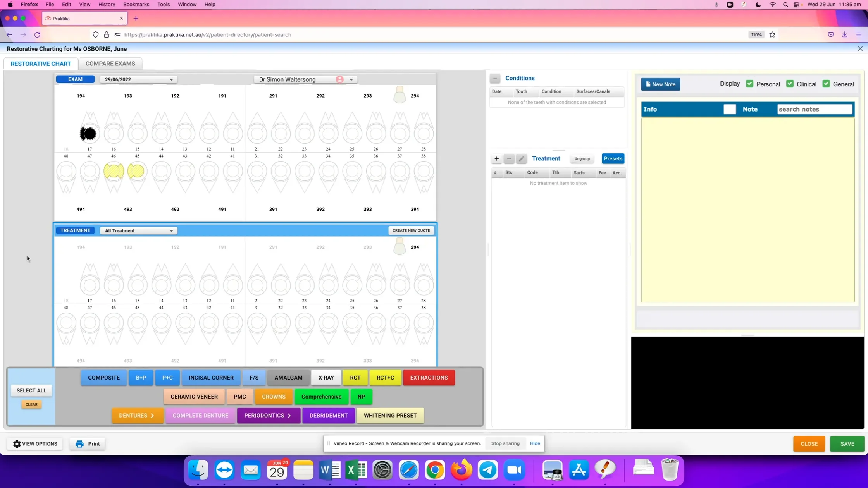Open the Bookmarks menu in menu bar

pos(136,4)
